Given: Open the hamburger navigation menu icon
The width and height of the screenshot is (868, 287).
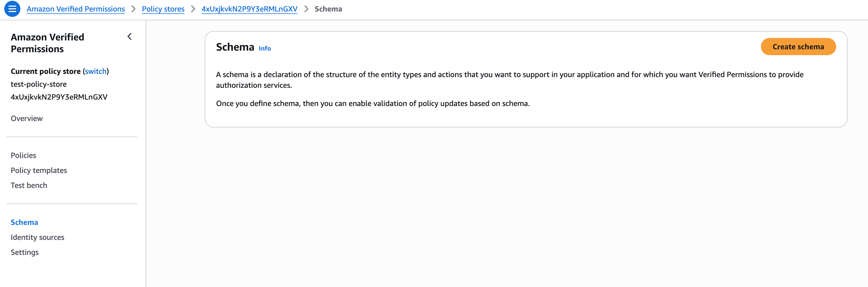Looking at the screenshot, I should pyautogui.click(x=12, y=9).
